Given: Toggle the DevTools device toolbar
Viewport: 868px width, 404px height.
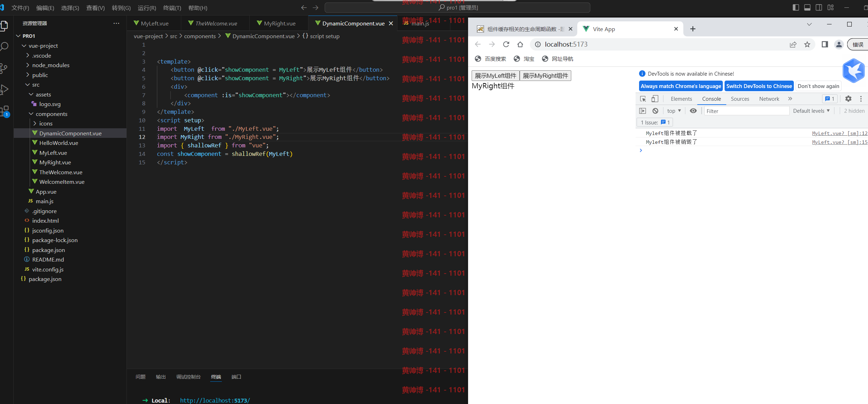Looking at the screenshot, I should click(x=655, y=99).
